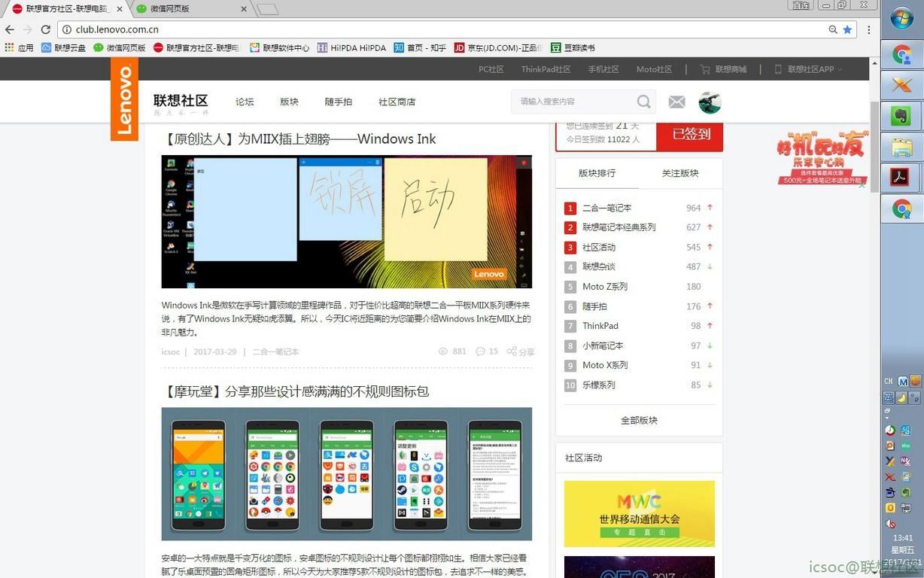Image resolution: width=924 pixels, height=578 pixels.
Task: Bookmark this page with the star icon
Action: (x=848, y=30)
